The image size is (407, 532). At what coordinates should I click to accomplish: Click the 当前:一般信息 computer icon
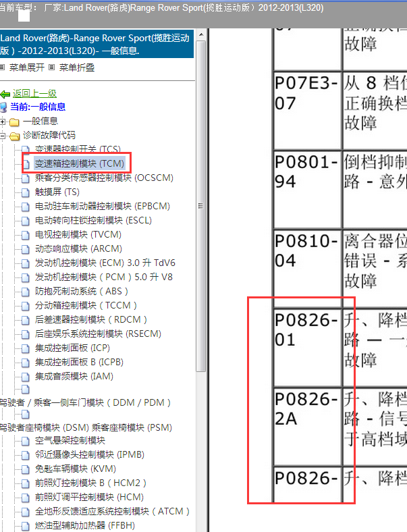3,107
